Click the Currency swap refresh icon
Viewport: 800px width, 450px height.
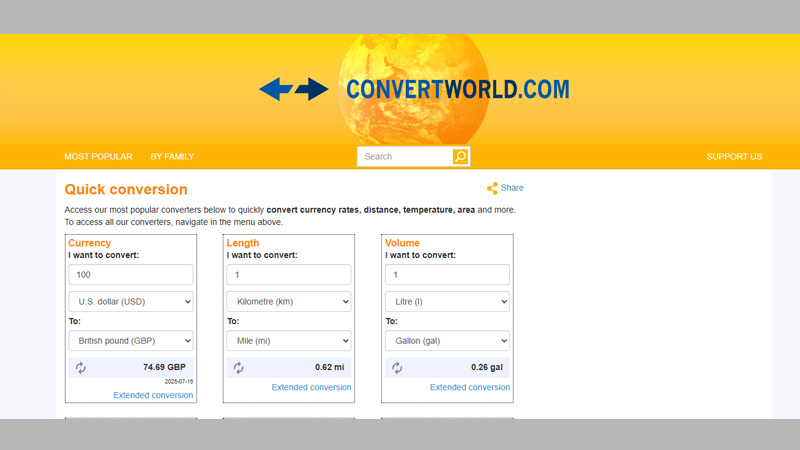[81, 368]
